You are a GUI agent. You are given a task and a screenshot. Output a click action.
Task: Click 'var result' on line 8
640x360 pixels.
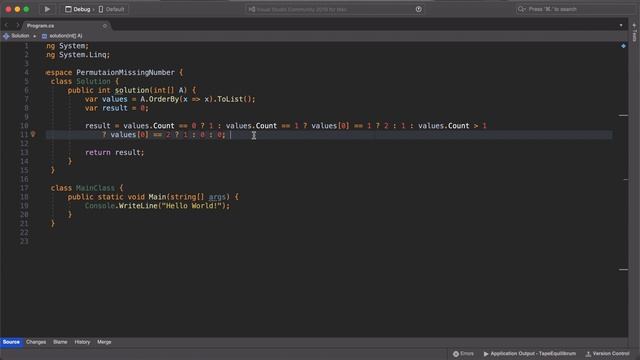pos(106,108)
